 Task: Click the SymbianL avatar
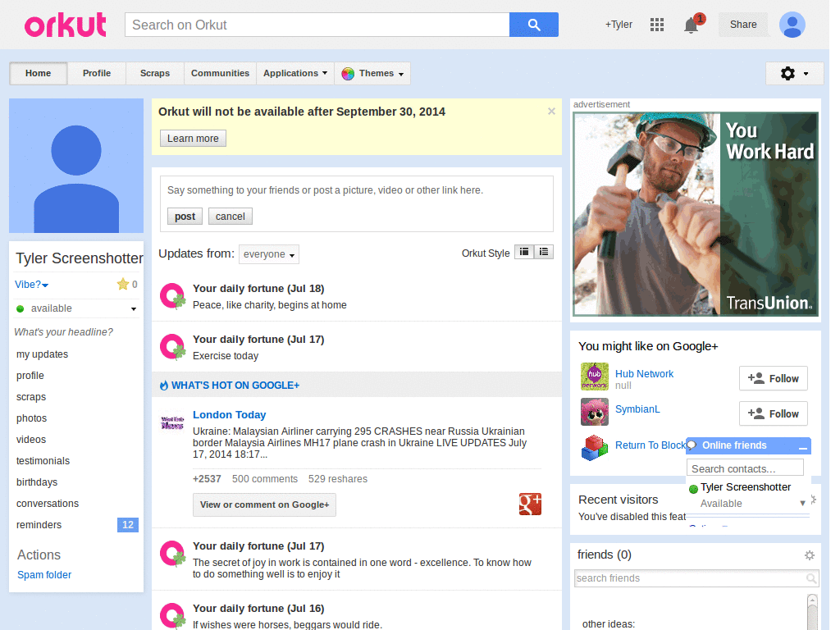coord(595,412)
